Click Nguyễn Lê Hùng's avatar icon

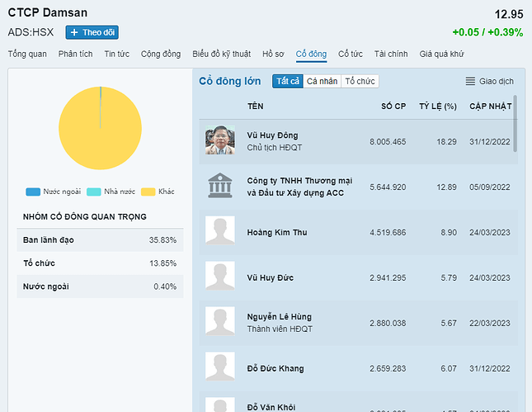[219, 322]
